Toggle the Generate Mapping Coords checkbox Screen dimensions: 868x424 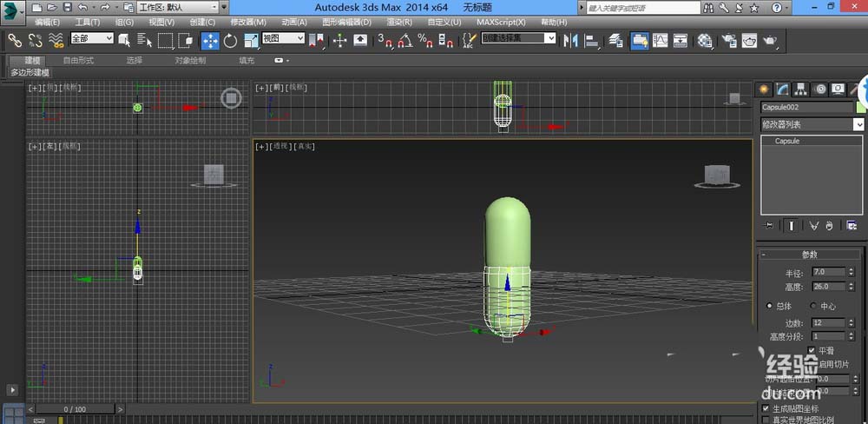[766, 408]
